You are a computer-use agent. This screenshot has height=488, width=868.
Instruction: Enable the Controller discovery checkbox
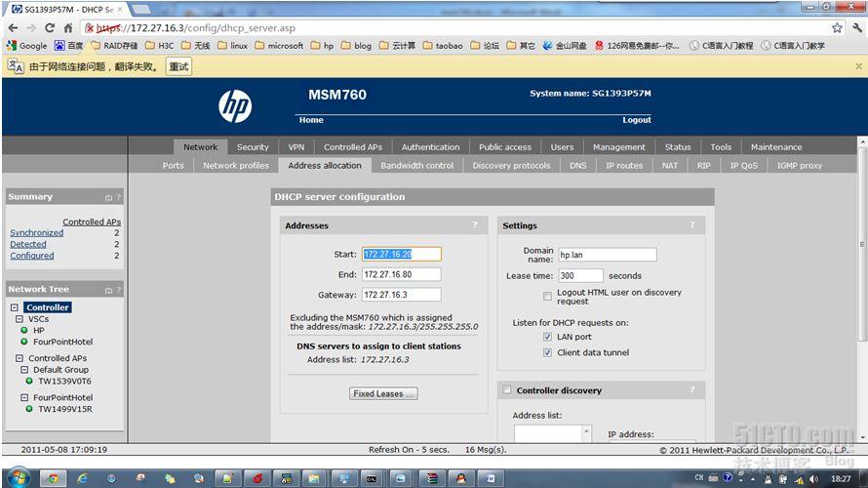point(506,390)
